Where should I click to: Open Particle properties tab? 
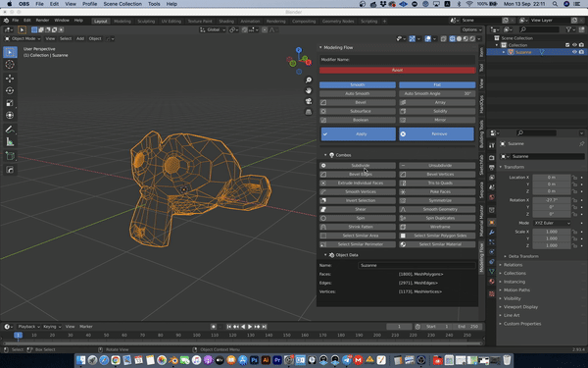point(492,242)
